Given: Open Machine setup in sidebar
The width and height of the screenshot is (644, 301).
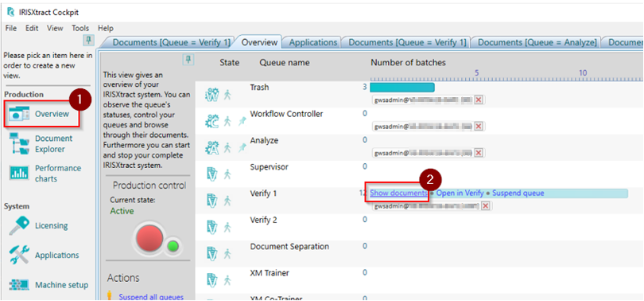Looking at the screenshot, I should (48, 284).
